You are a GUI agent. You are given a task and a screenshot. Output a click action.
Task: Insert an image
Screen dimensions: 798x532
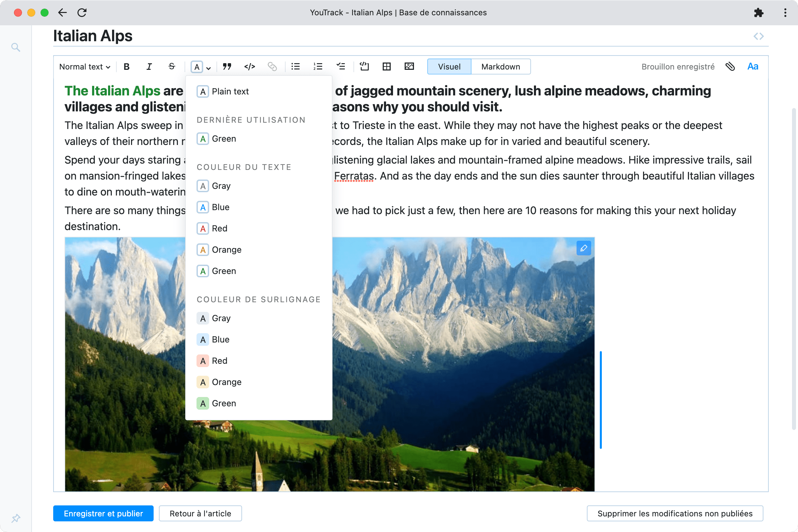pos(409,66)
